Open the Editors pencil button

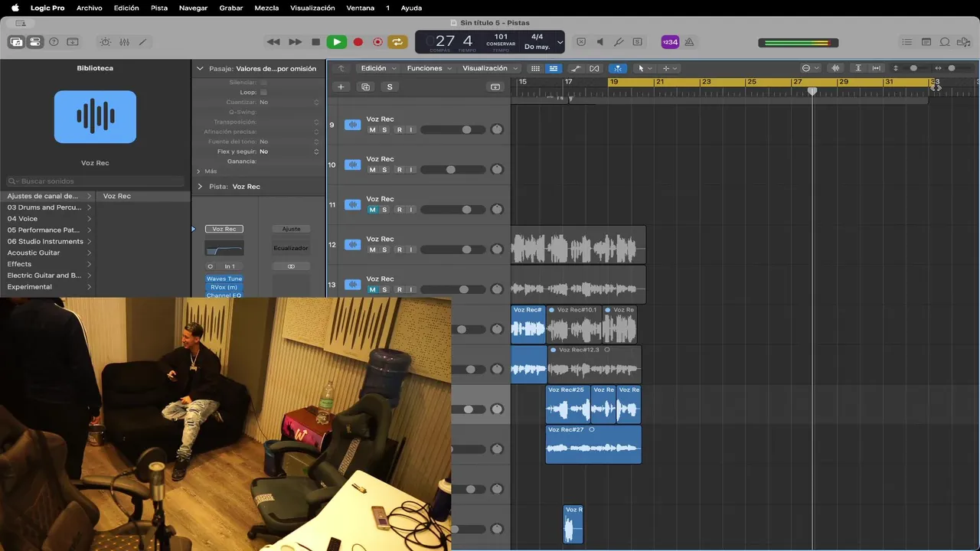(x=142, y=42)
